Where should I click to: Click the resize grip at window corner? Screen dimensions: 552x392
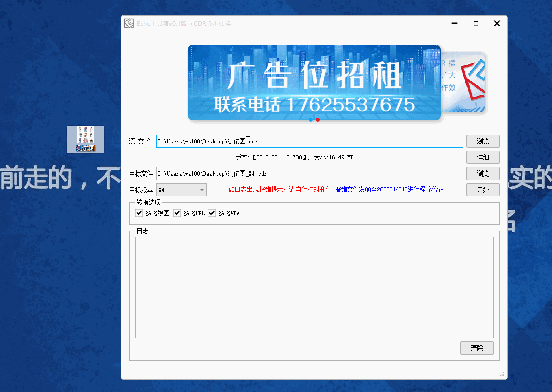502,375
